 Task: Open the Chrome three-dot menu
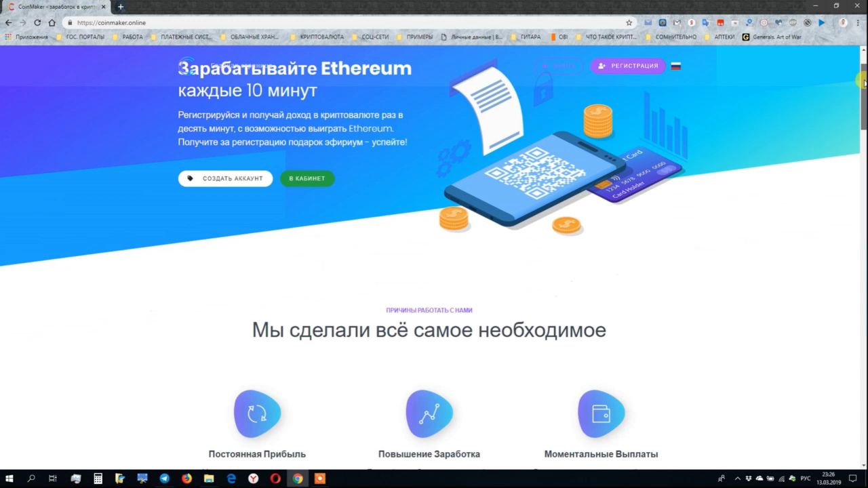[859, 22]
